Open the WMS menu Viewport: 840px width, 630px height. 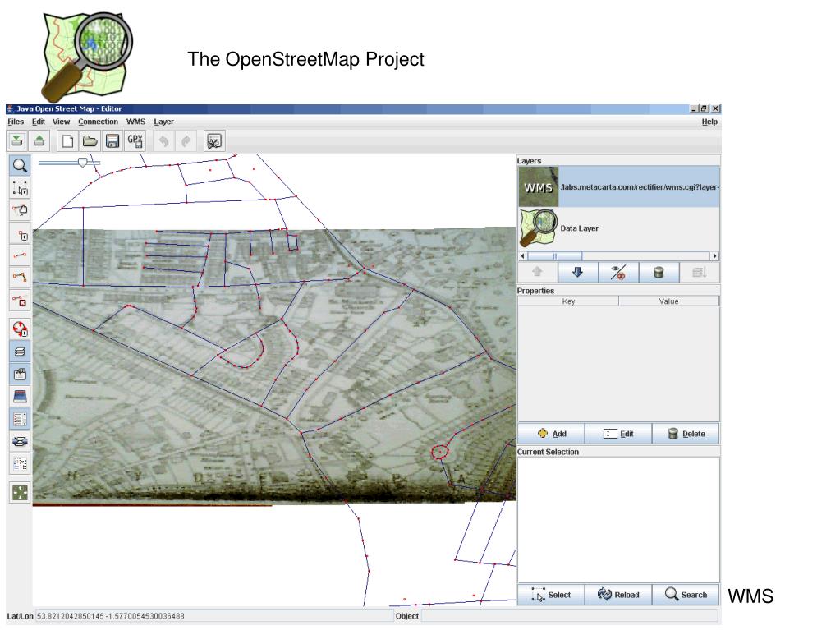(135, 122)
